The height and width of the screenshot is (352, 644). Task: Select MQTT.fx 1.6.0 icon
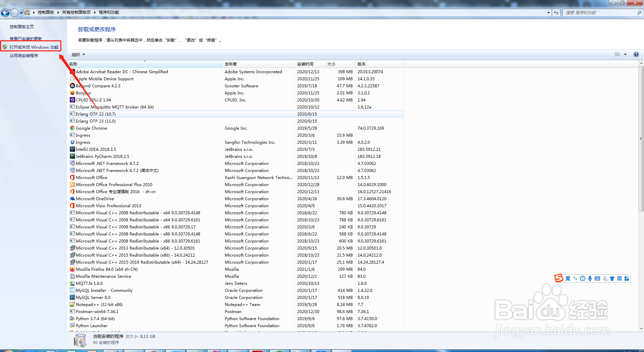click(x=72, y=283)
